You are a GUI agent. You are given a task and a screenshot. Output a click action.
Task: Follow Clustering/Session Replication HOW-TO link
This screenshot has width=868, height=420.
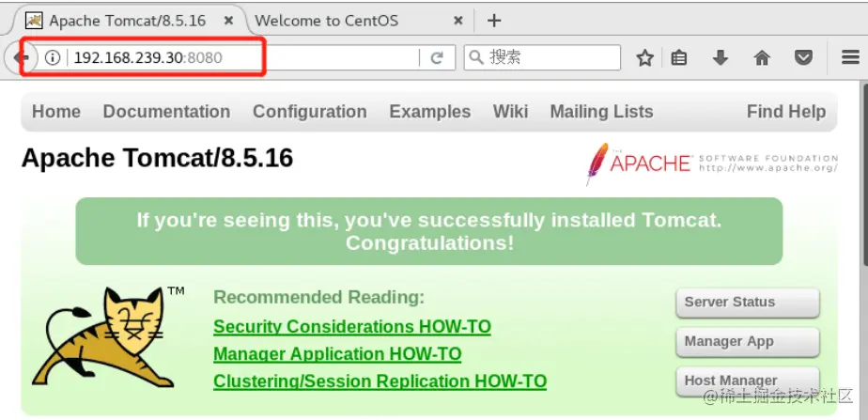[380, 381]
